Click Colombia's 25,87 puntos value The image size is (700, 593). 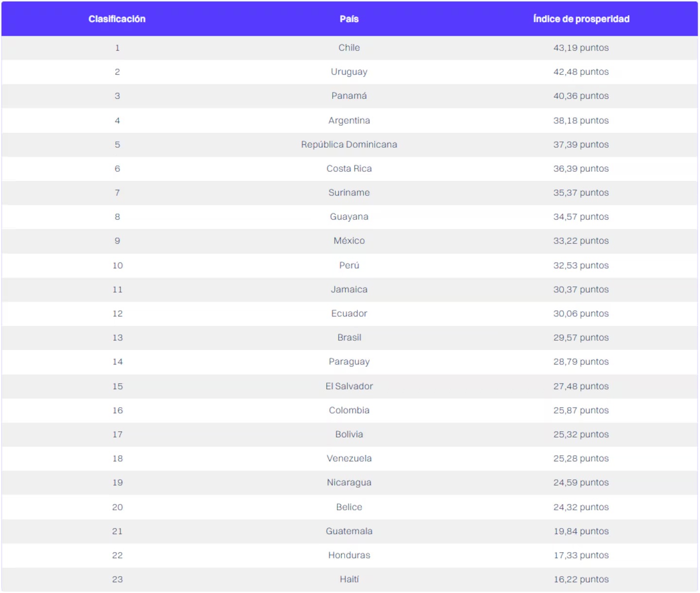click(581, 410)
